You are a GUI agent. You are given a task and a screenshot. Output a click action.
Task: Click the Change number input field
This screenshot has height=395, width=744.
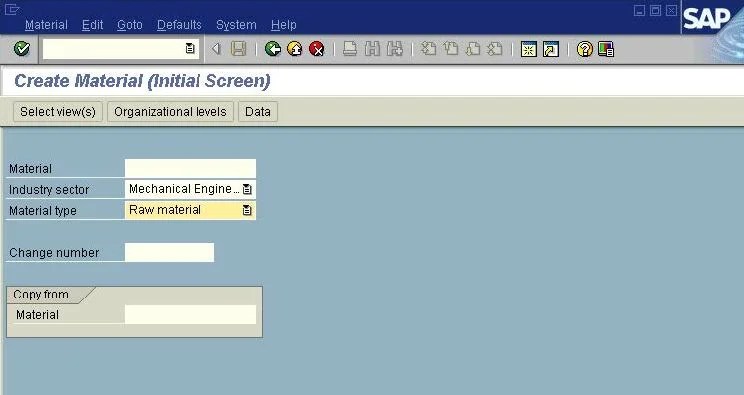tap(169, 252)
